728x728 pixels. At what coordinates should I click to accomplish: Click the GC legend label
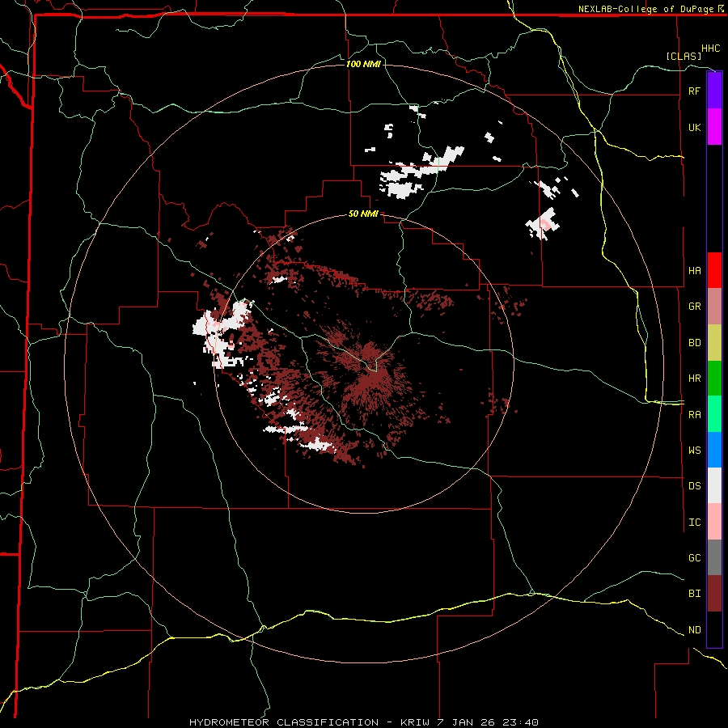[x=694, y=557]
